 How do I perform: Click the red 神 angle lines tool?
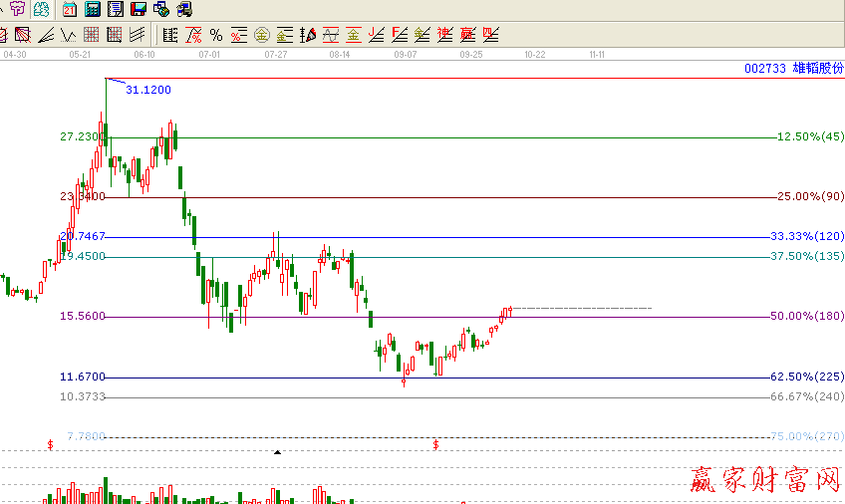coord(444,36)
